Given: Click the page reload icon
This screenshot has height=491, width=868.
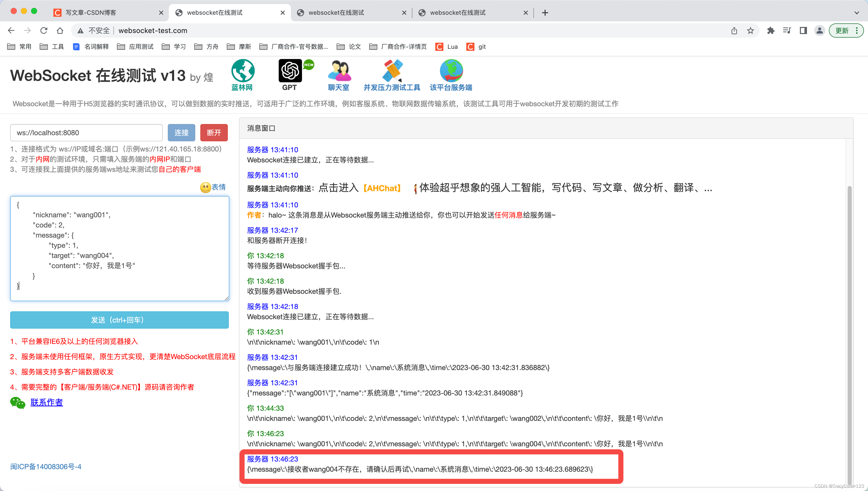Looking at the screenshot, I should (44, 30).
